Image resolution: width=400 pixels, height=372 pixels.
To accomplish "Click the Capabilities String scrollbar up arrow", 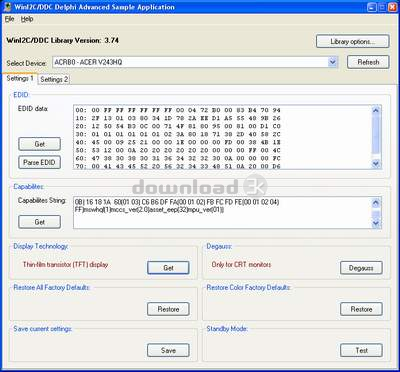I will (x=376, y=203).
